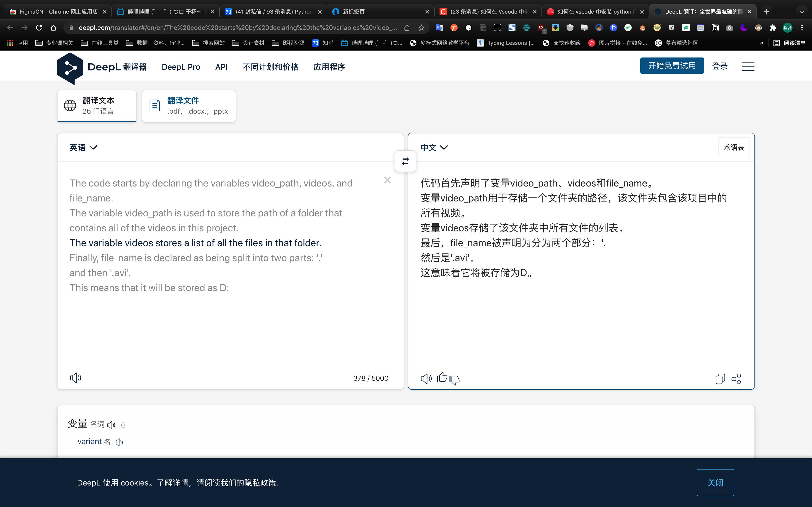The image size is (812, 507).
Task: Open the 术语表 glossary
Action: 733,148
